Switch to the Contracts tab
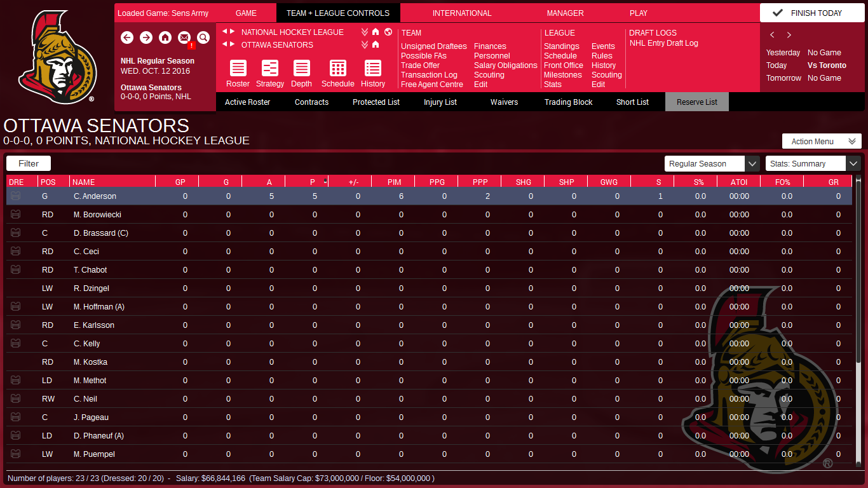 [311, 102]
